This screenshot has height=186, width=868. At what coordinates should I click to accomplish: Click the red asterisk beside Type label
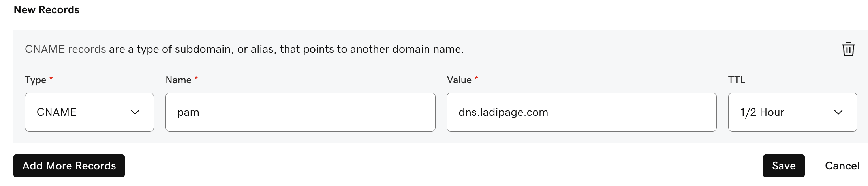(51, 79)
